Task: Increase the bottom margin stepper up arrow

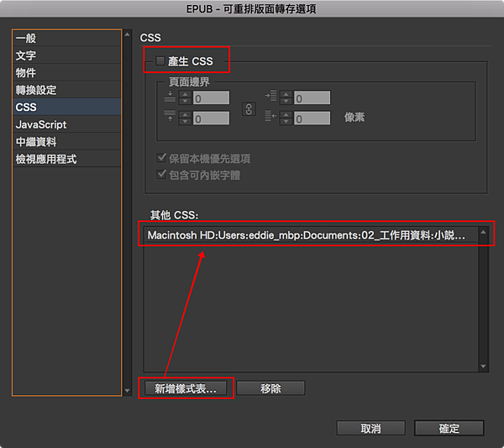Action: point(185,115)
